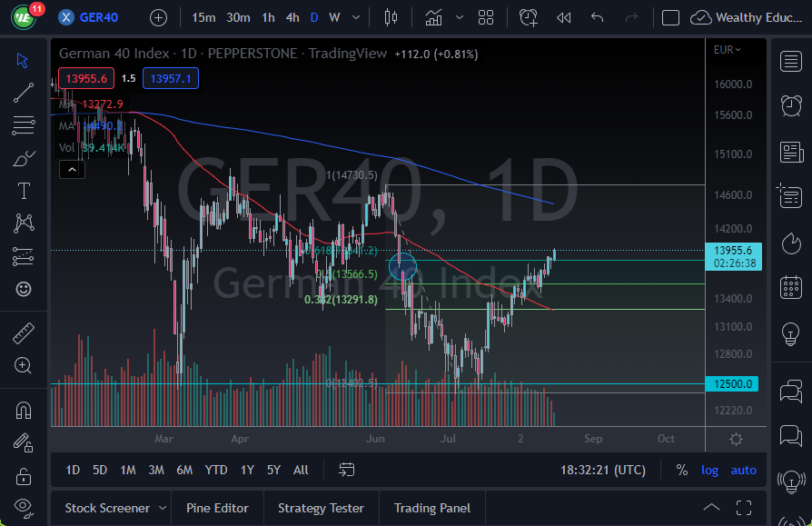
Task: Expand the timeframe list chevron
Action: pyautogui.click(x=356, y=16)
